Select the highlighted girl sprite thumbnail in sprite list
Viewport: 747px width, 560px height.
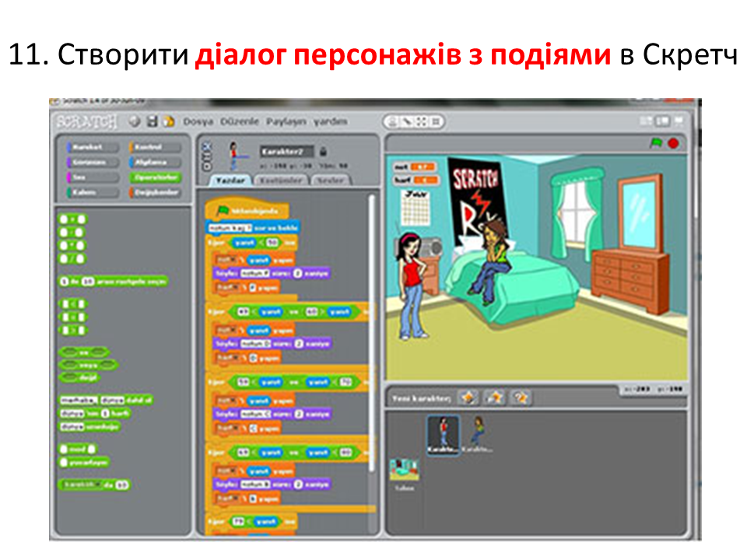(443, 436)
